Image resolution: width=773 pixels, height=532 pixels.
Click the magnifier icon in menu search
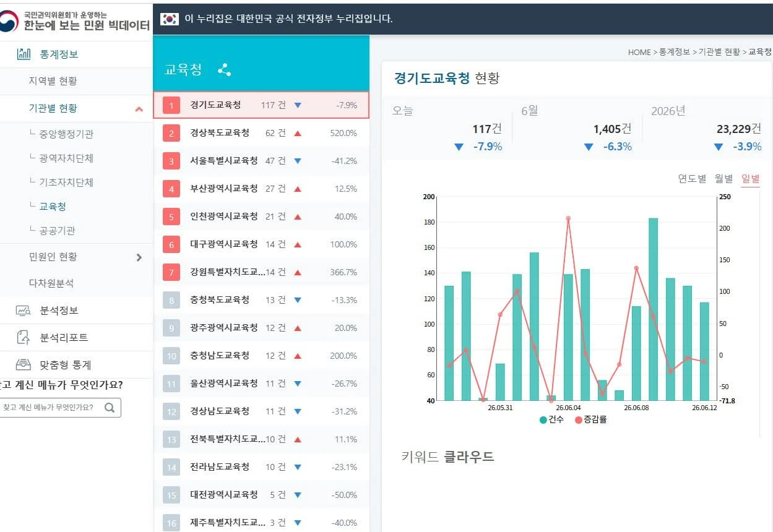[x=110, y=408]
